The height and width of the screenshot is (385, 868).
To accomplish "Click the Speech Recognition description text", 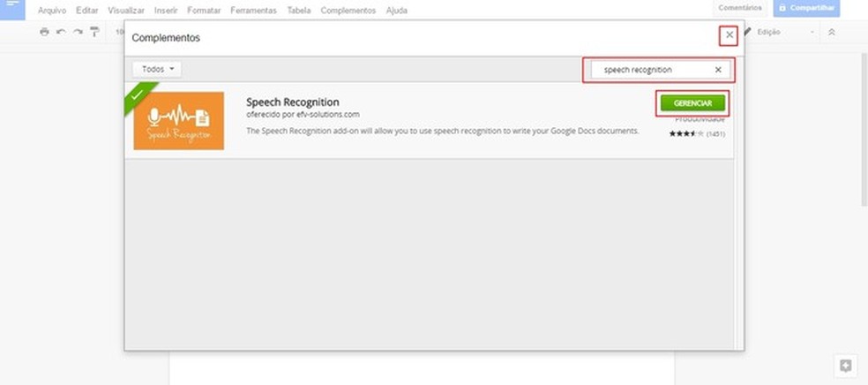I will coord(443,132).
